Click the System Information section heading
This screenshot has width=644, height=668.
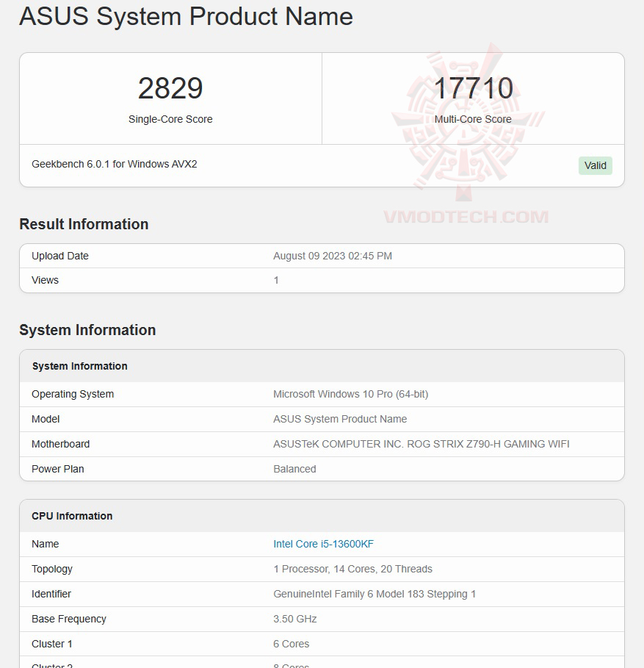point(87,330)
